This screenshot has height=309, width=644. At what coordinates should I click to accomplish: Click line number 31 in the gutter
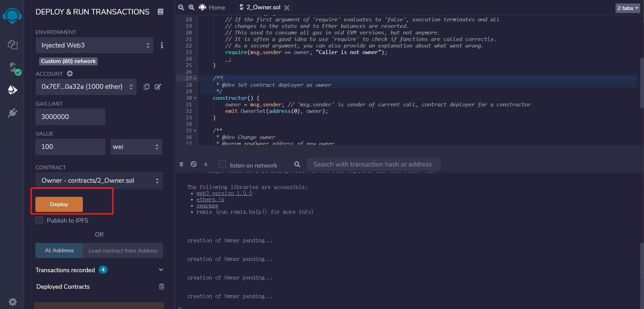189,105
